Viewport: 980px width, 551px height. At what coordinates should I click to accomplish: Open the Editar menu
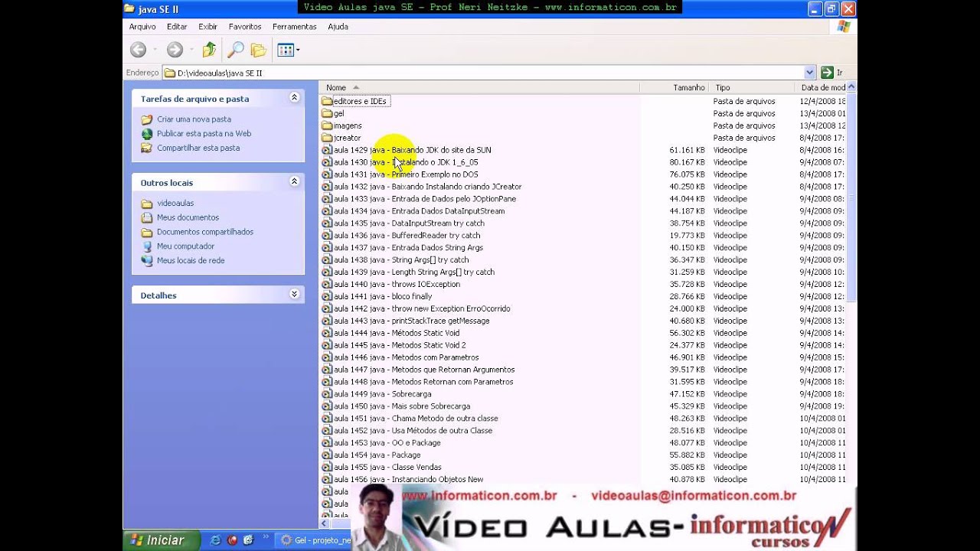coord(177,27)
